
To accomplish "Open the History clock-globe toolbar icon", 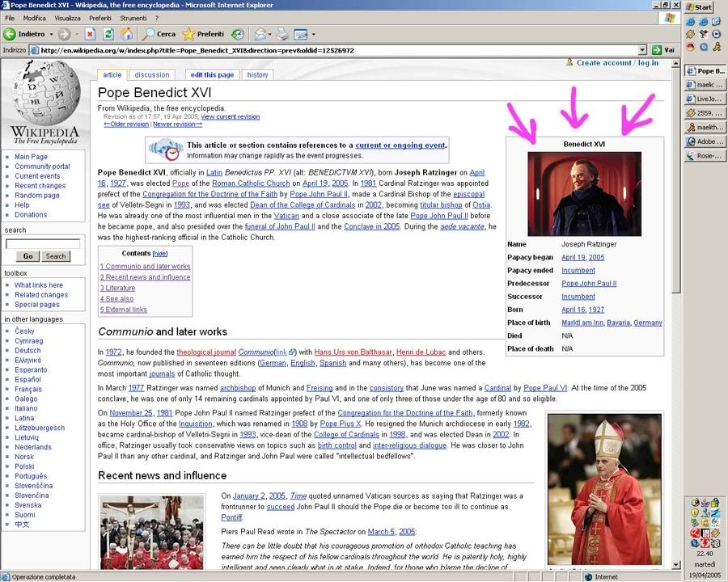I will 238,34.
